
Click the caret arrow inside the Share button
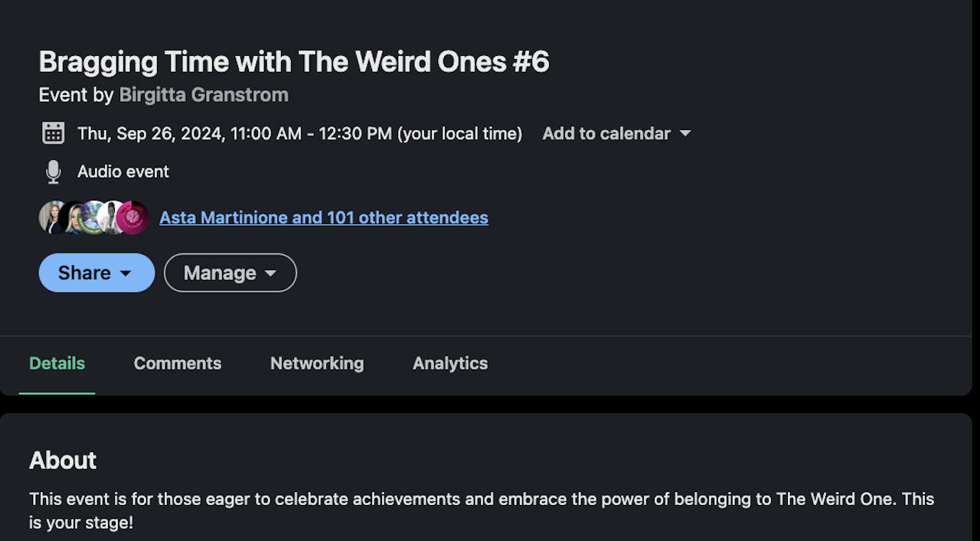point(126,273)
